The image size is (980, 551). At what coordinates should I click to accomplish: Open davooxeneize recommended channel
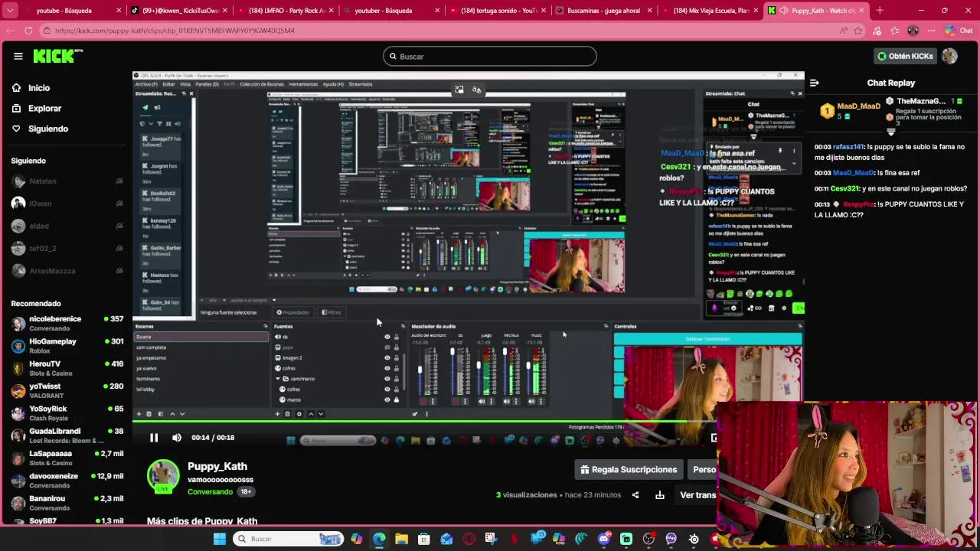click(x=67, y=480)
